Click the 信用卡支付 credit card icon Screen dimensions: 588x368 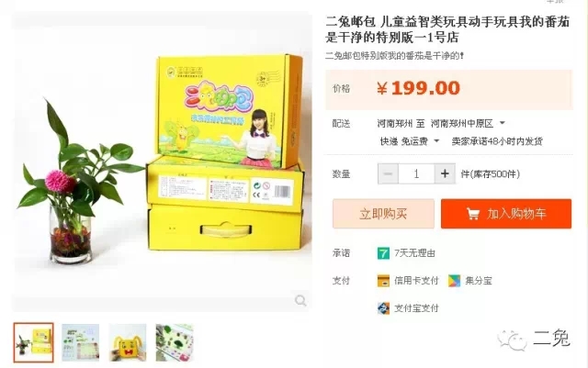point(383,281)
